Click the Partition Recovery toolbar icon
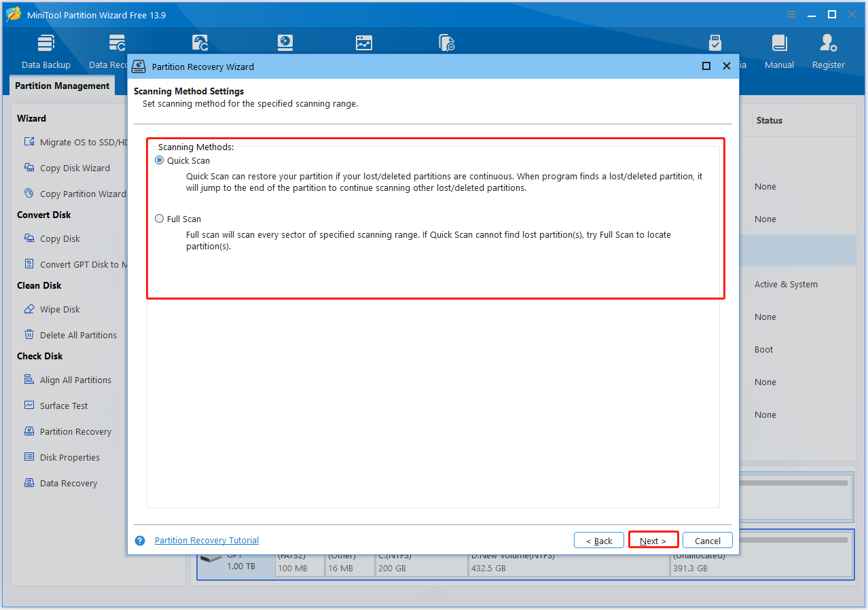This screenshot has height=610, width=868. coord(200,43)
